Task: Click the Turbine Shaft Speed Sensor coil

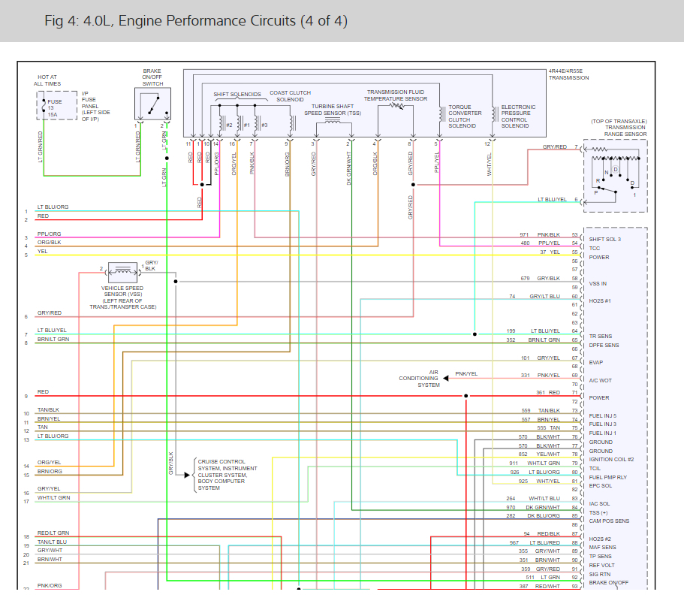Action: pyautogui.click(x=333, y=120)
